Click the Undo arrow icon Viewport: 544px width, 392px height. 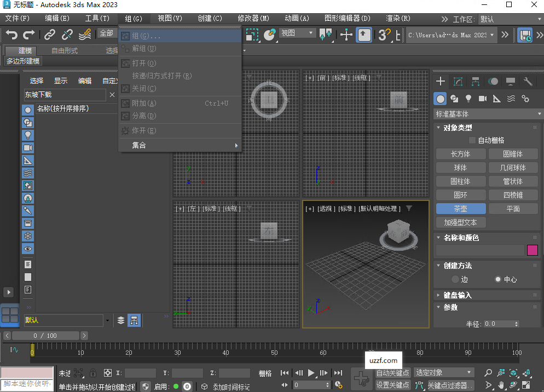(x=12, y=34)
